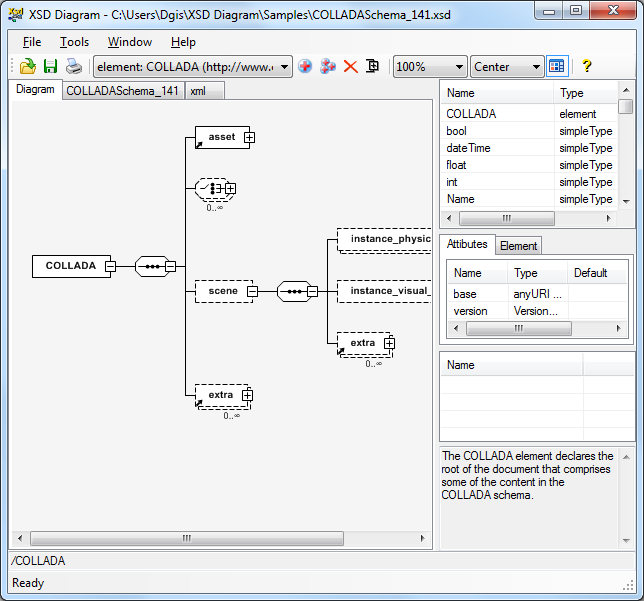The image size is (644, 601).
Task: Click the yellow question mark help icon
Action: (586, 67)
